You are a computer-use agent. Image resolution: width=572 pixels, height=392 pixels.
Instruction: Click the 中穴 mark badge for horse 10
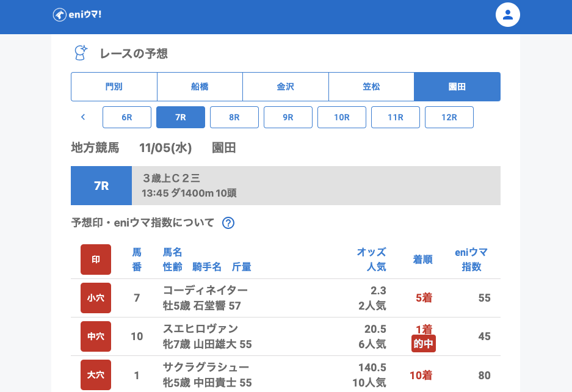pyautogui.click(x=96, y=336)
